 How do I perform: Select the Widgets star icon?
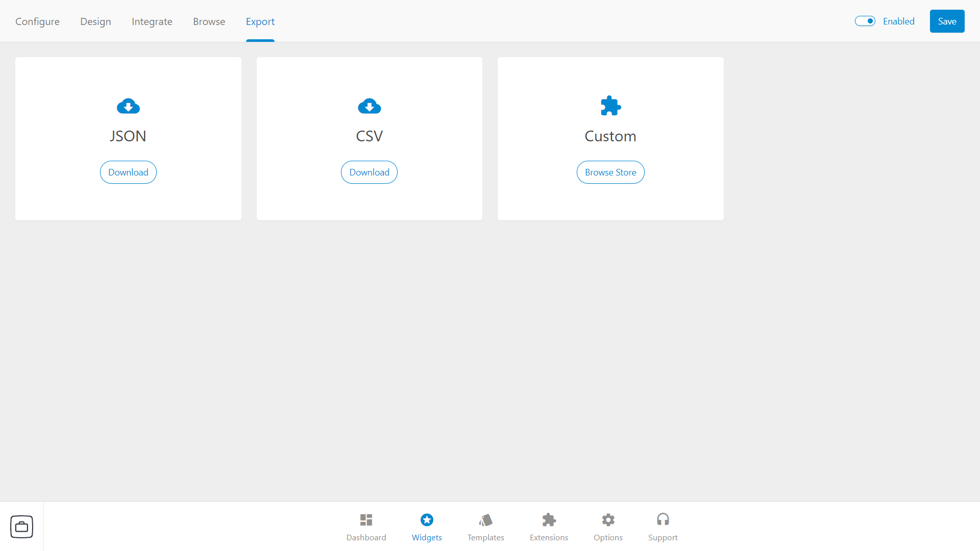pos(427,520)
